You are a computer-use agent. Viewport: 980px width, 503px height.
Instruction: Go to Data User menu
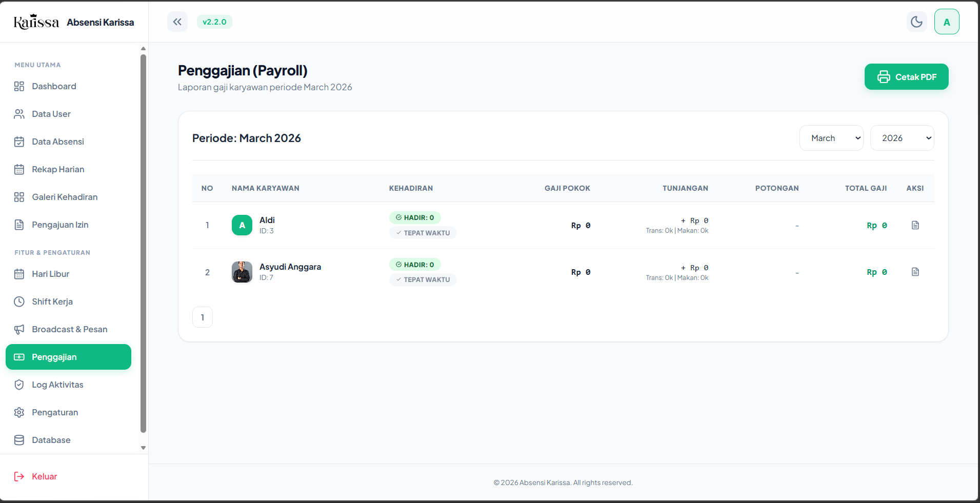click(x=68, y=114)
